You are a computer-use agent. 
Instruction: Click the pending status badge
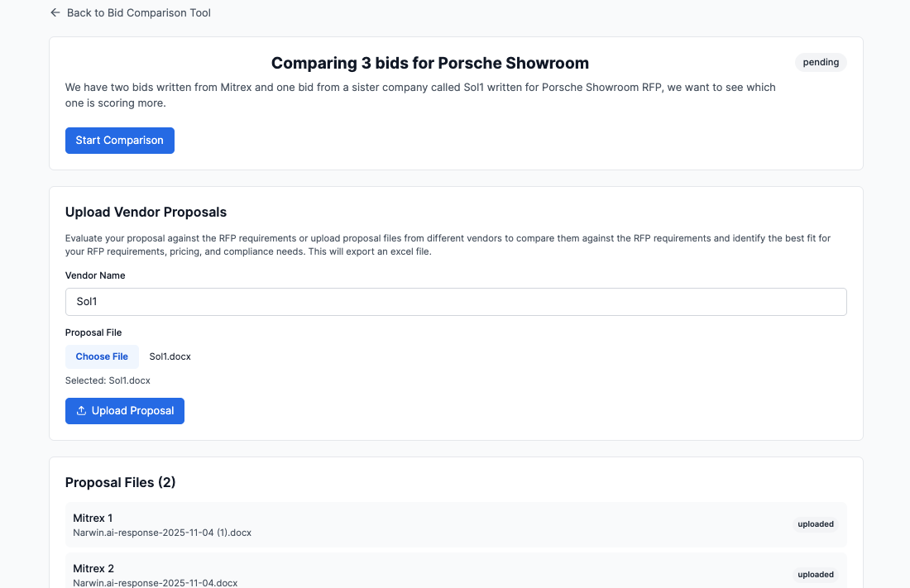tap(821, 63)
